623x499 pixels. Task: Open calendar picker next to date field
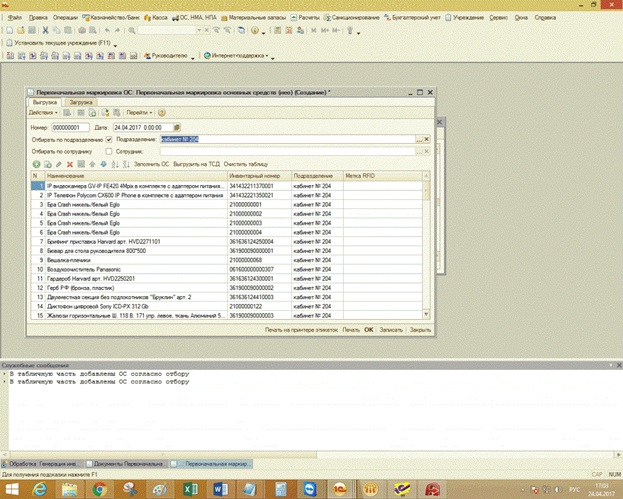click(177, 128)
